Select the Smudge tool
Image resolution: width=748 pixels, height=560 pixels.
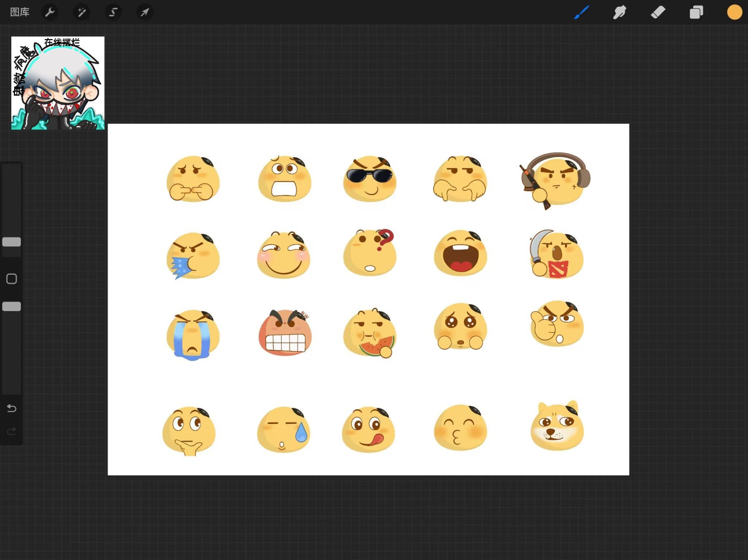click(x=619, y=12)
